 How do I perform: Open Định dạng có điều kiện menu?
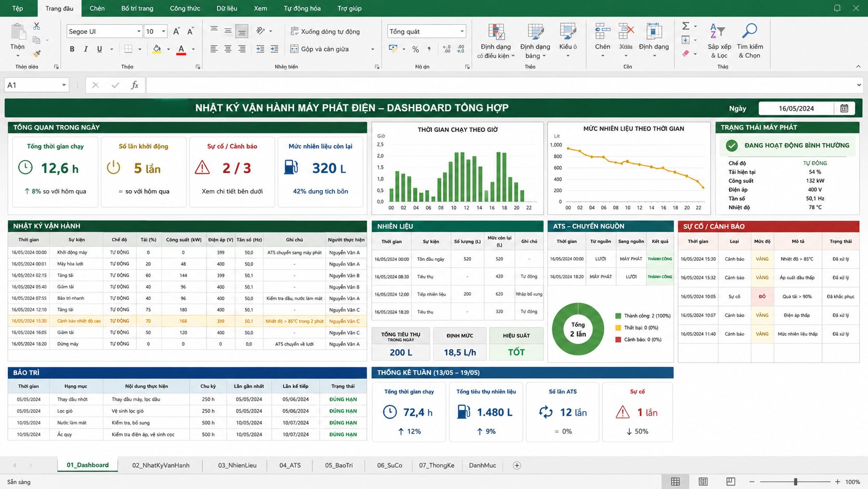click(x=496, y=41)
